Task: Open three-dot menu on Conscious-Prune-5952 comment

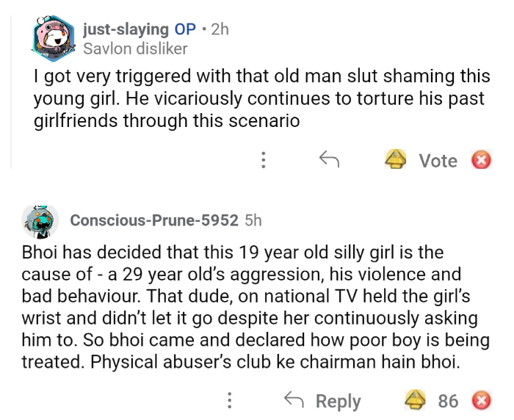Action: pyautogui.click(x=230, y=400)
